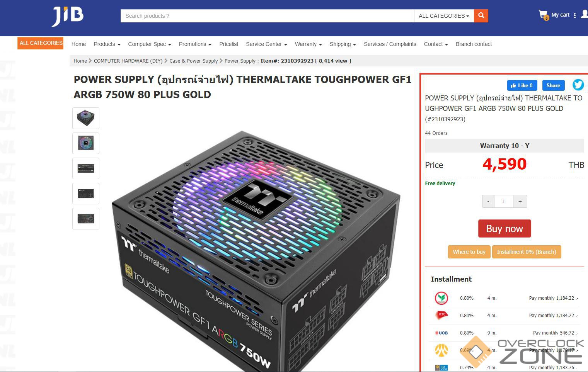The height and width of the screenshot is (372, 588).
Task: Increase quantity with the plus button
Action: 520,201
